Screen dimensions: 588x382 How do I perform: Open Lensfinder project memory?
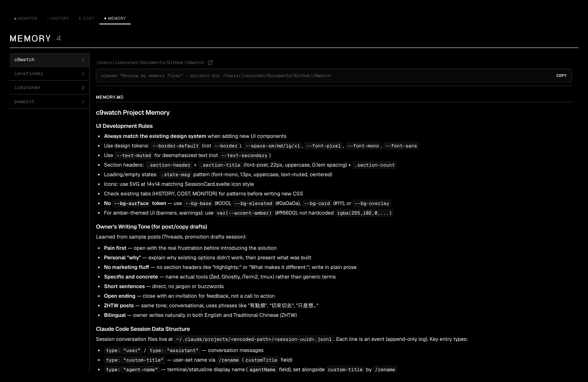29,74
